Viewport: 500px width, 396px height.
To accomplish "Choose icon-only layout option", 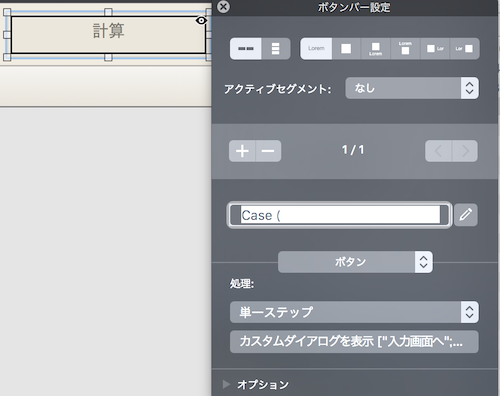I will [346, 49].
